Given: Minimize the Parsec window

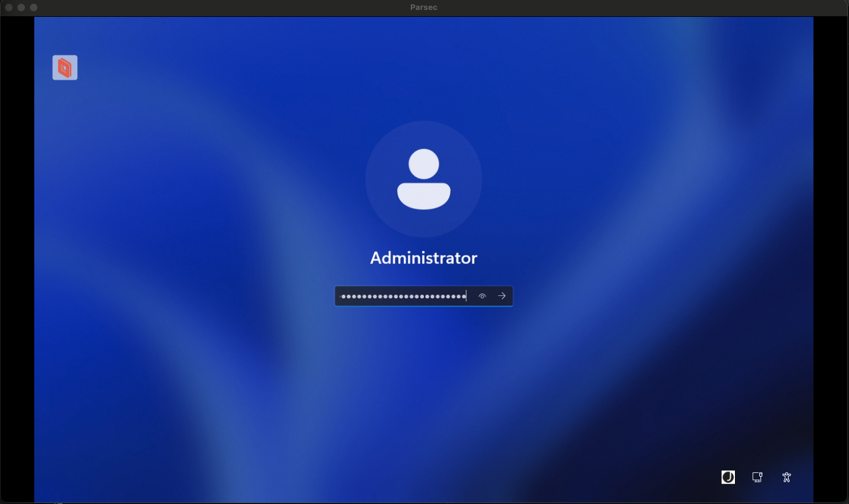Looking at the screenshot, I should pos(21,7).
